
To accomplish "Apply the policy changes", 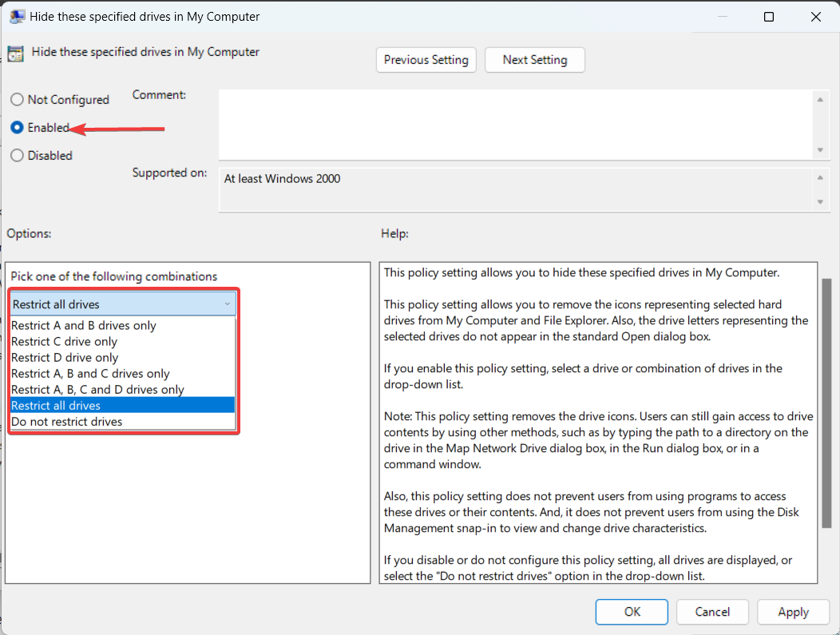I will (793, 612).
